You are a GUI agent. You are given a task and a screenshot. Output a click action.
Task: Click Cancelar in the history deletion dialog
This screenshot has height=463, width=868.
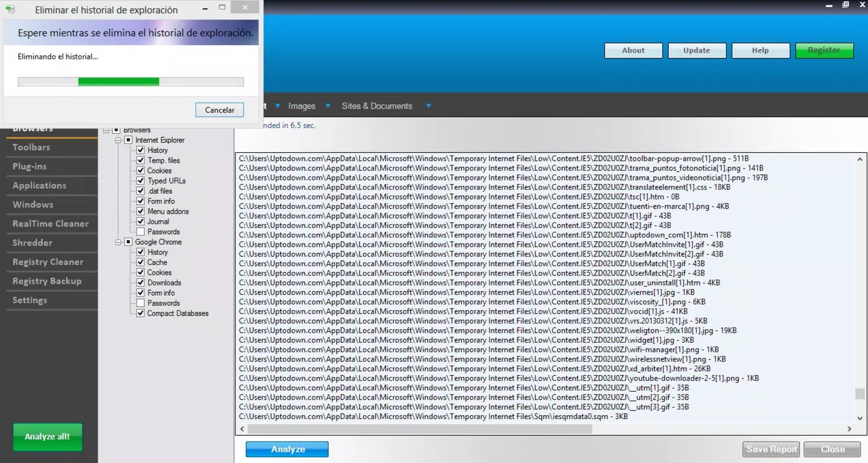point(220,110)
